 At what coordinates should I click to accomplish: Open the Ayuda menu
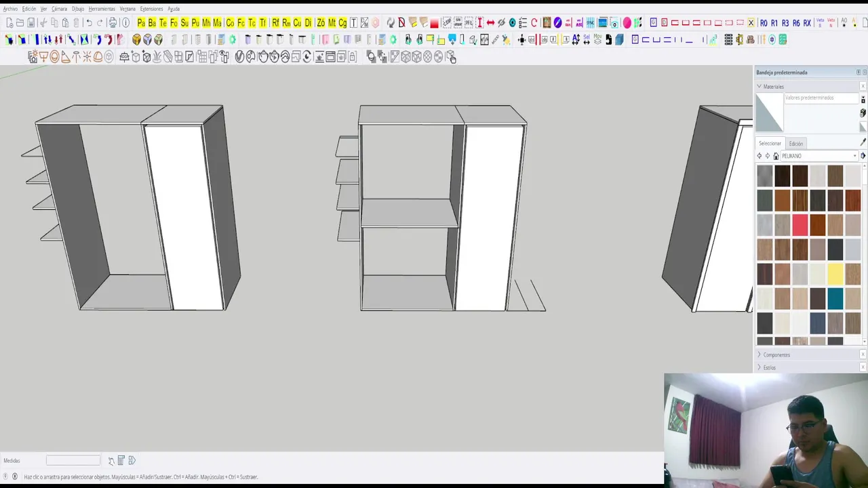[x=174, y=9]
